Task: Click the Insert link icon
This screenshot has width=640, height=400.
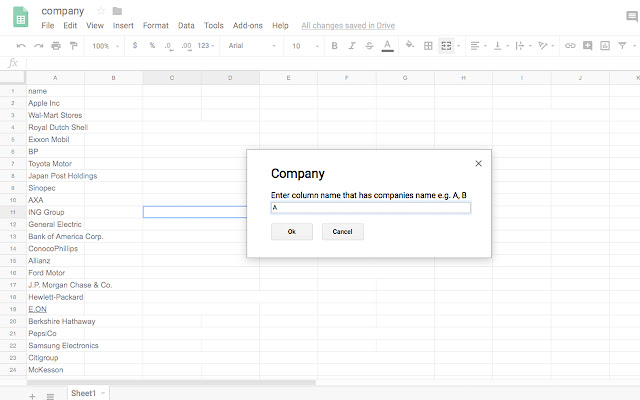Action: pos(570,46)
